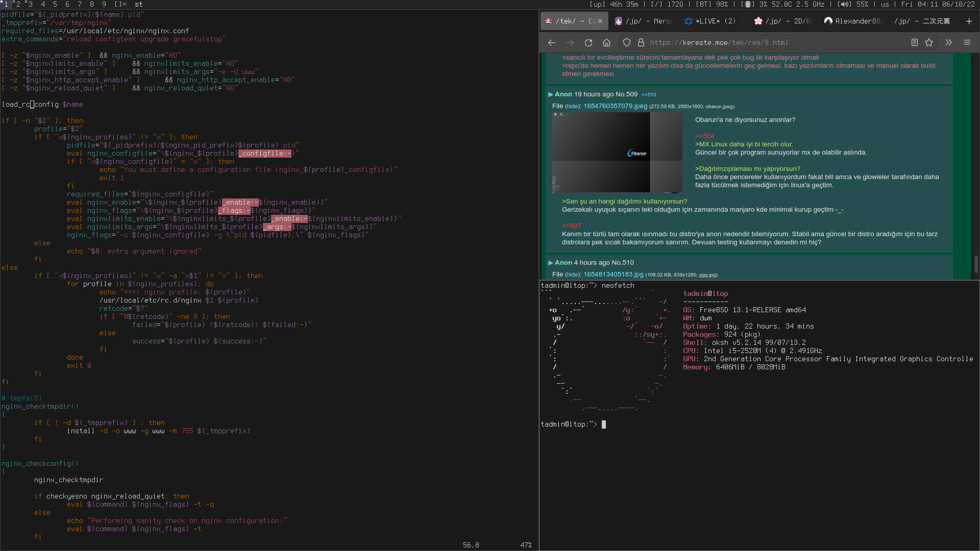
Task: Go back in browser history
Action: 552,43
